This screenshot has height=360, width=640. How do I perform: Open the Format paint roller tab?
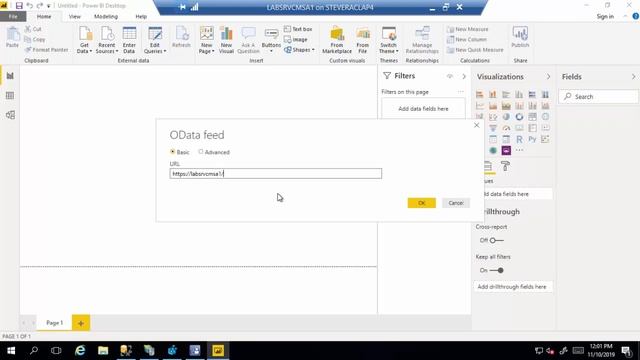tap(505, 166)
